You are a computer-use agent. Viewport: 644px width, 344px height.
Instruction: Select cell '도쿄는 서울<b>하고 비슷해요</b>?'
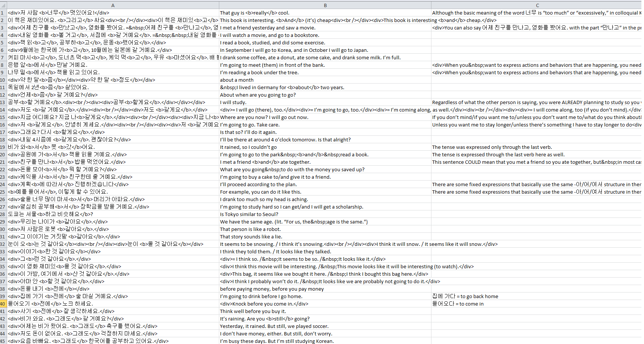(x=113, y=214)
